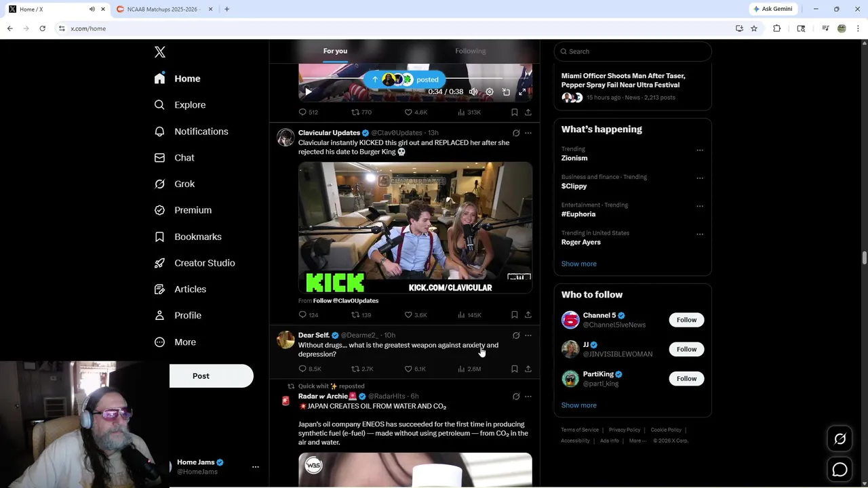This screenshot has width=868, height=488.
Task: Reply to Clavicular Updates post (124)
Action: pos(309,315)
